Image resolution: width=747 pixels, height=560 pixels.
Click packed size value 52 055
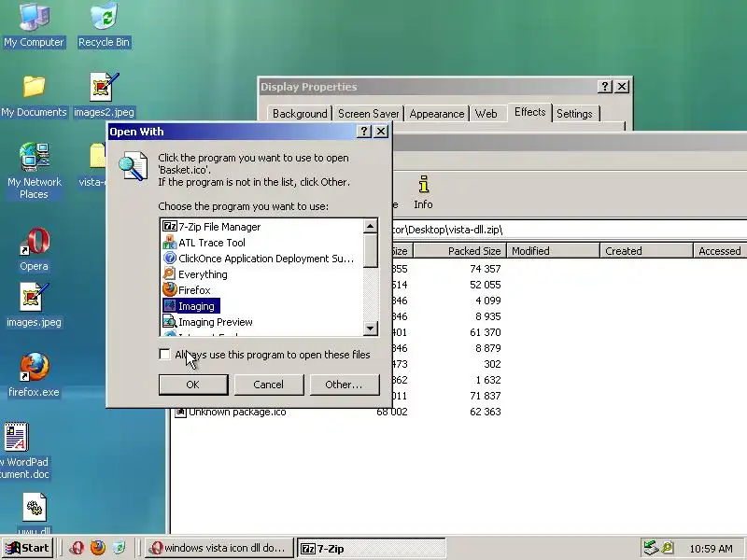pyautogui.click(x=485, y=285)
